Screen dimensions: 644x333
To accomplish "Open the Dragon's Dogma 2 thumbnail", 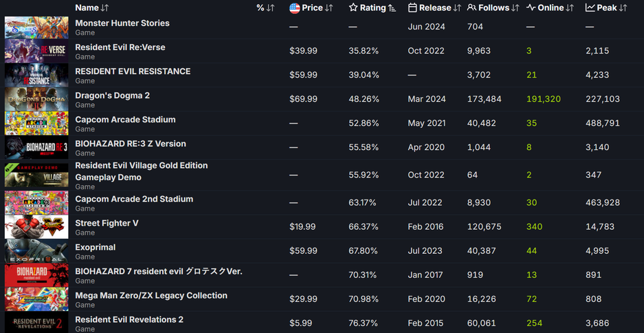I will [36, 99].
